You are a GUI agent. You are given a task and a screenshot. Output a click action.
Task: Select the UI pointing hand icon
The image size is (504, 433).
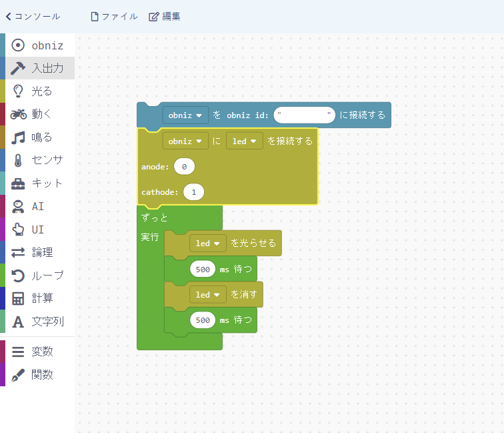click(18, 230)
